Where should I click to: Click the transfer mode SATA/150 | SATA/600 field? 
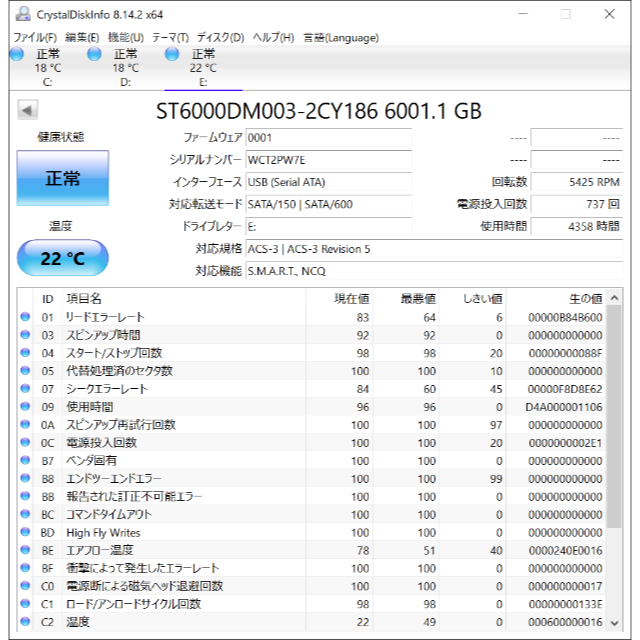329,204
